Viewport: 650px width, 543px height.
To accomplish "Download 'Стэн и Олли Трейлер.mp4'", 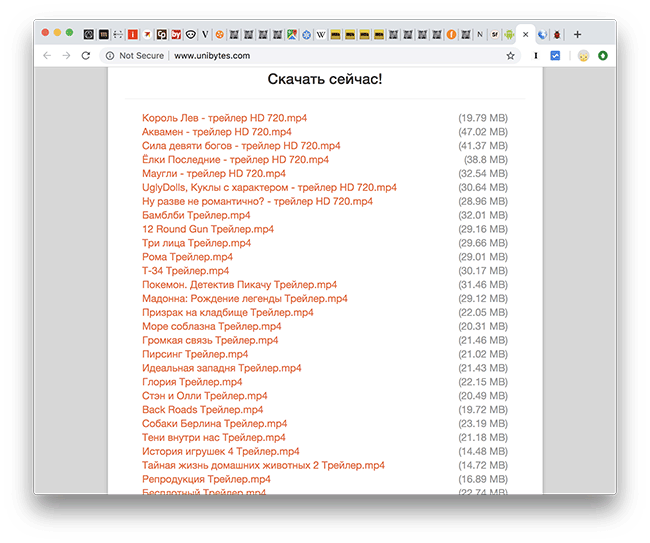I will (x=204, y=396).
